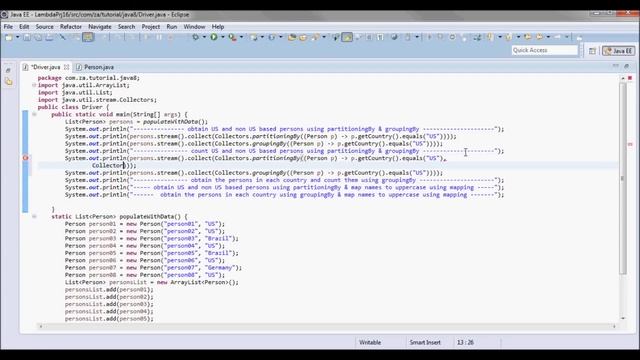Click the 13 : 26 cursor position
Image resolution: width=640 pixels, height=360 pixels.
[465, 342]
